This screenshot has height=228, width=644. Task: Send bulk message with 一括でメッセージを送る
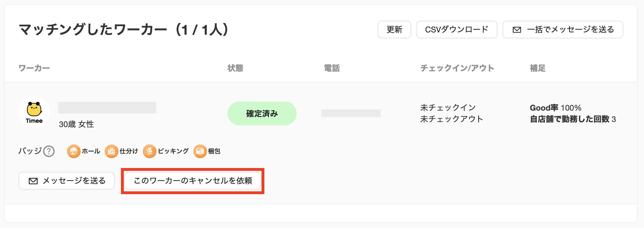pyautogui.click(x=563, y=30)
